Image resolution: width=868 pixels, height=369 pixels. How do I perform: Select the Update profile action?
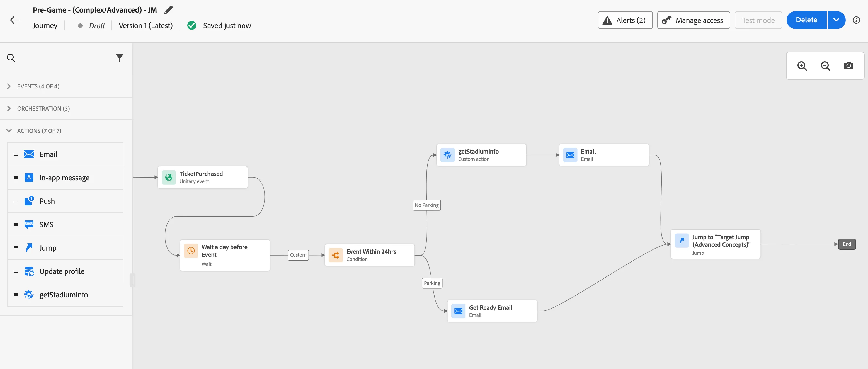(65, 271)
